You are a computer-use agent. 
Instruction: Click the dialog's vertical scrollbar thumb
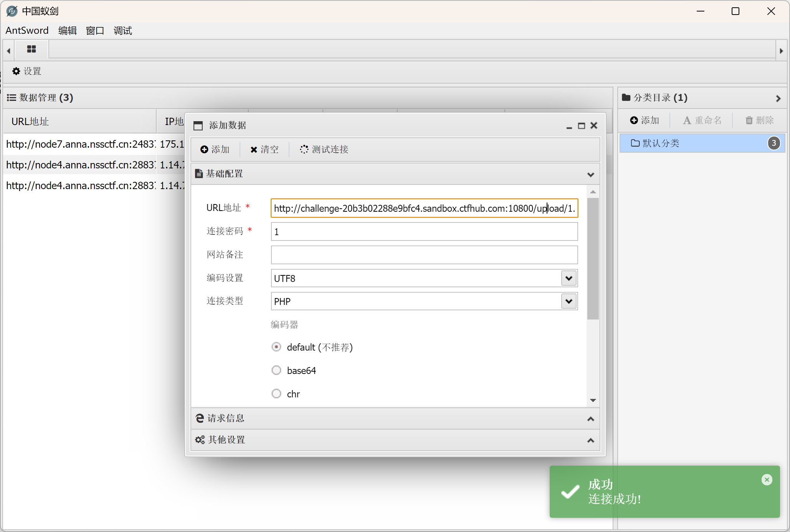click(593, 258)
